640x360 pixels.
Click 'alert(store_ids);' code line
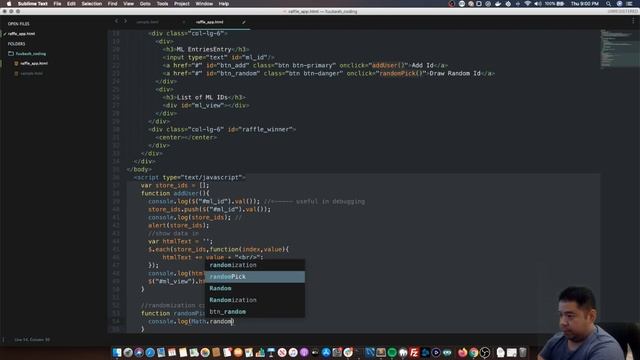point(178,225)
